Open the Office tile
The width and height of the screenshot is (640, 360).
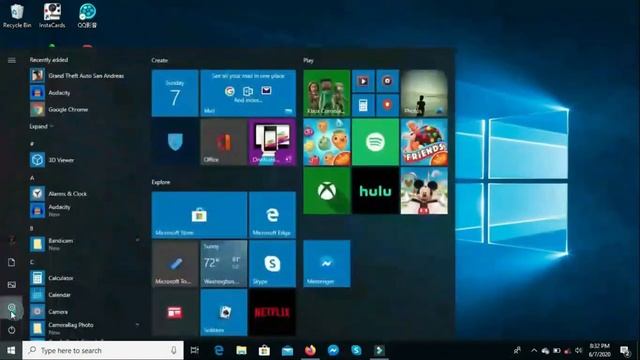[x=224, y=142]
